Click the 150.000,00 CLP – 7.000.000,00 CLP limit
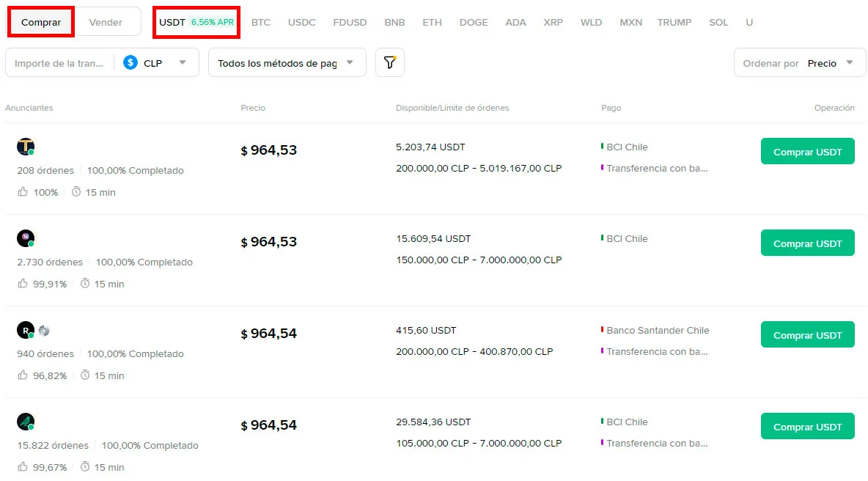The height and width of the screenshot is (481, 868). [x=479, y=260]
